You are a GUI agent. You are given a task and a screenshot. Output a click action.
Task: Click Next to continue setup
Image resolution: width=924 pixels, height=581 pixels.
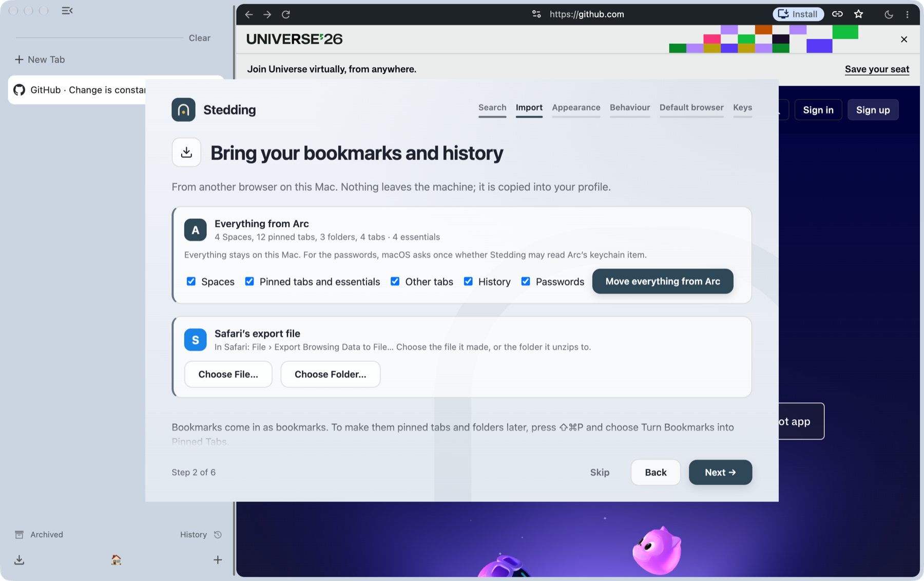pyautogui.click(x=720, y=473)
